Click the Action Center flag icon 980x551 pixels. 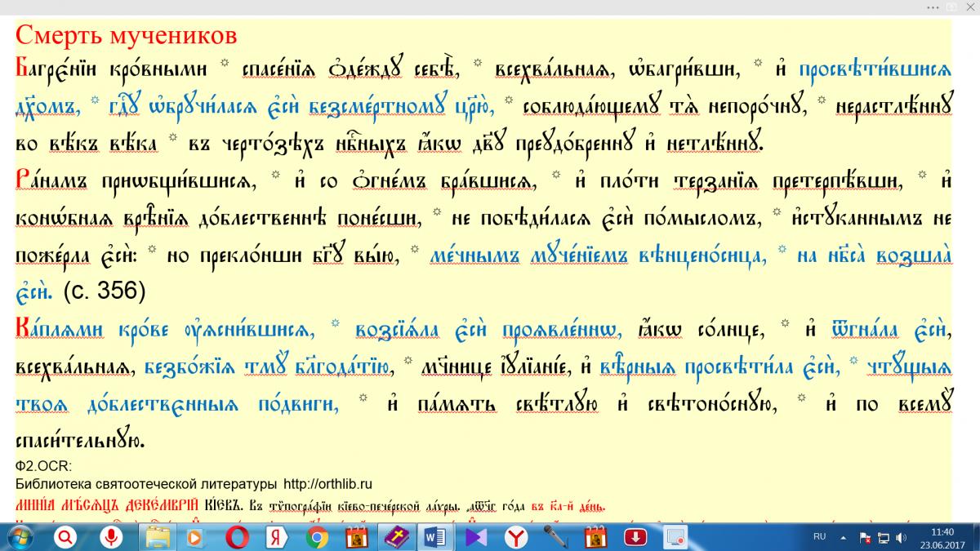point(865,537)
